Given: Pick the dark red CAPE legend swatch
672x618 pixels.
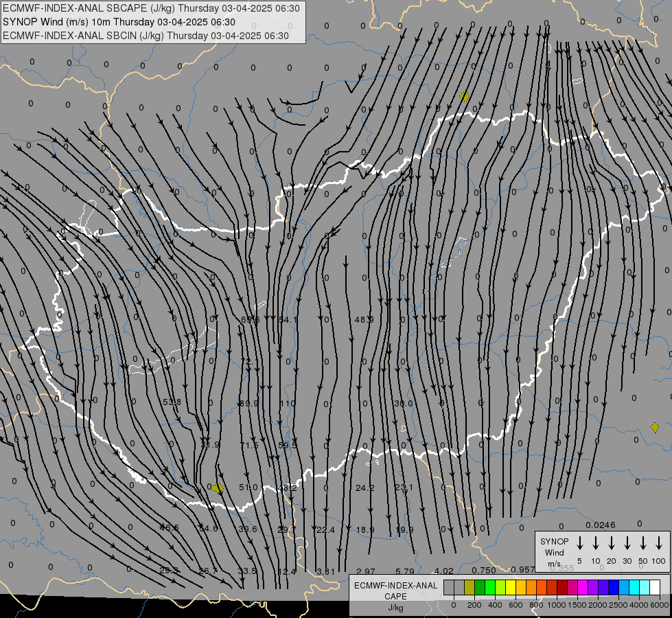Looking at the screenshot, I should (x=562, y=588).
